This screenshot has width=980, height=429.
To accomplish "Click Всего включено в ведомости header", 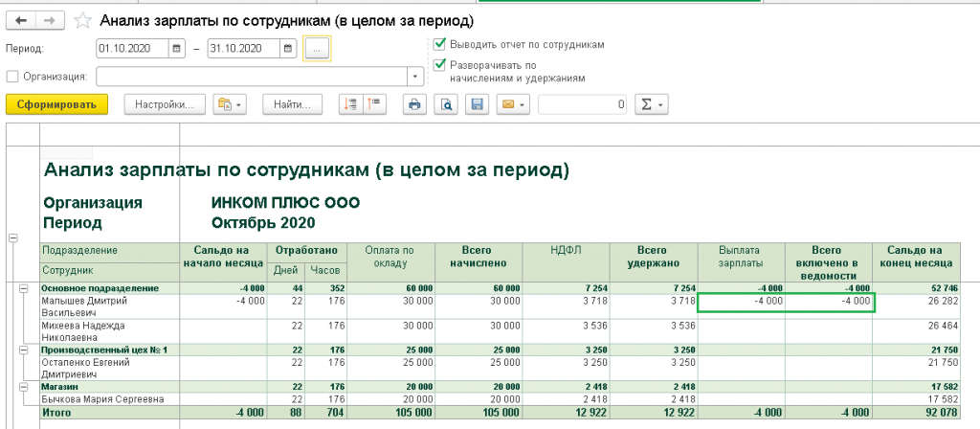I will click(829, 262).
